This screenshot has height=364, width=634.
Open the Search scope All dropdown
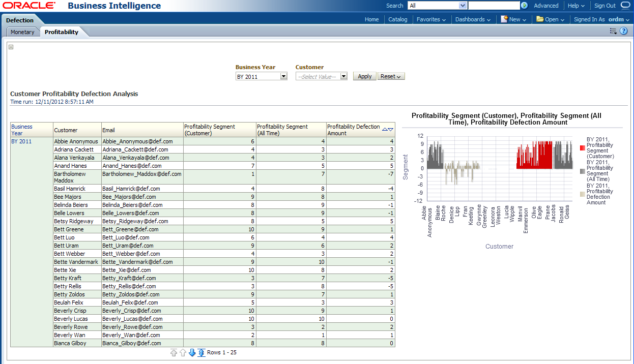point(463,6)
